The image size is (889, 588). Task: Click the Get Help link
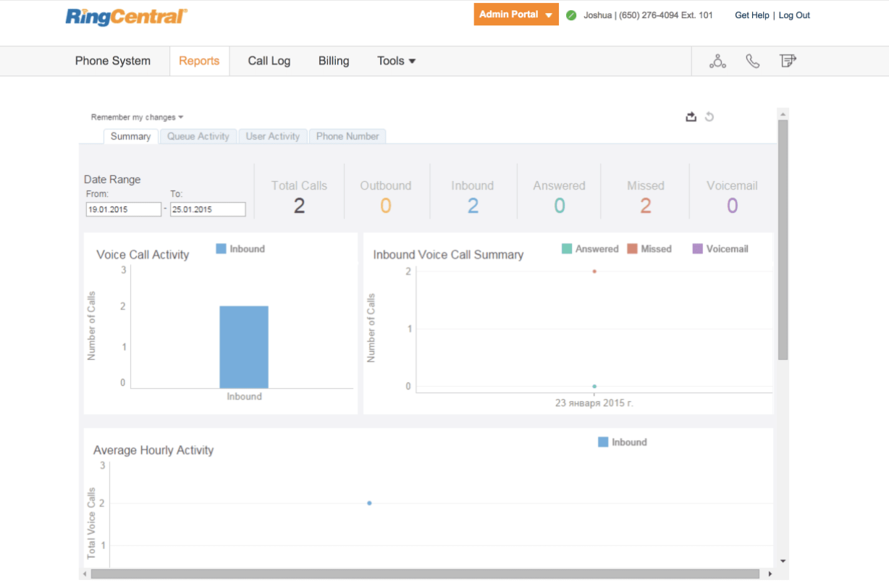tap(752, 15)
